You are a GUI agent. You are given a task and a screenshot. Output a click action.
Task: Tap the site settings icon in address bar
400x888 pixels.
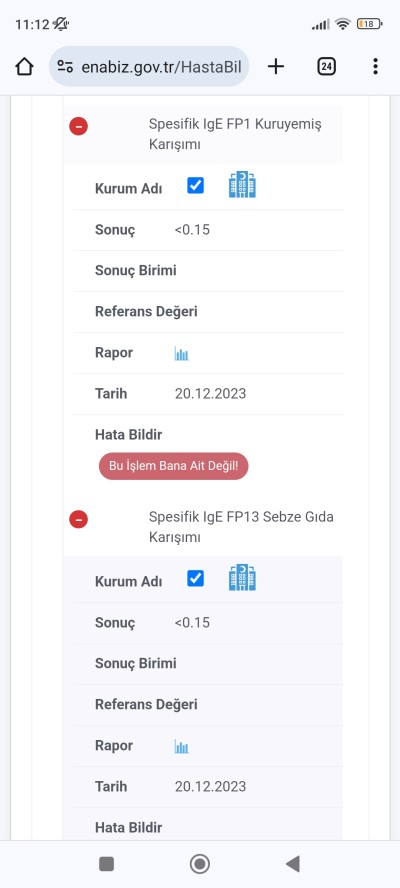pyautogui.click(x=65, y=67)
